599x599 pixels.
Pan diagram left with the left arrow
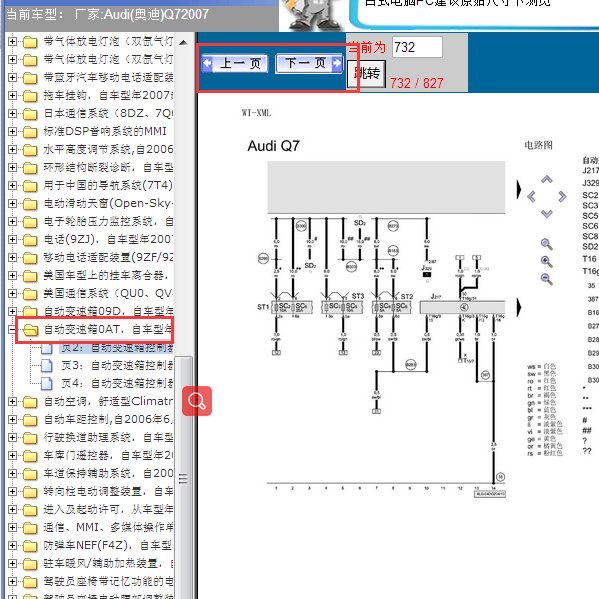pyautogui.click(x=531, y=197)
